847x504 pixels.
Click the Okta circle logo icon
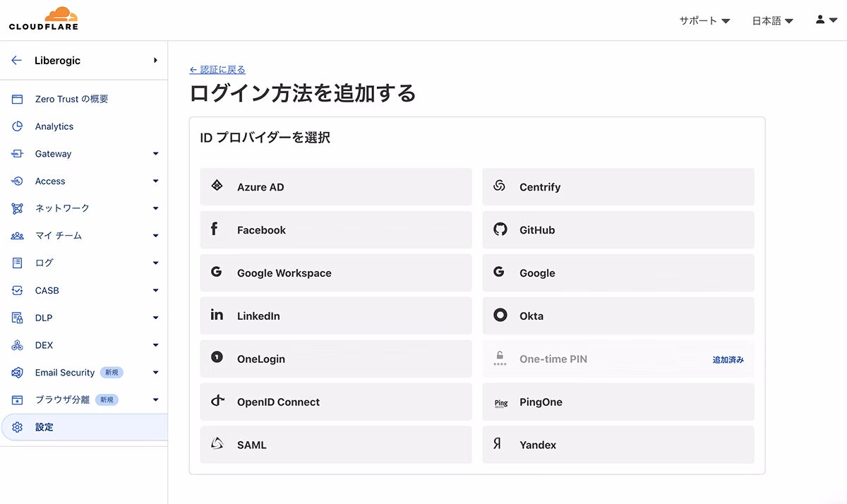[500, 316]
